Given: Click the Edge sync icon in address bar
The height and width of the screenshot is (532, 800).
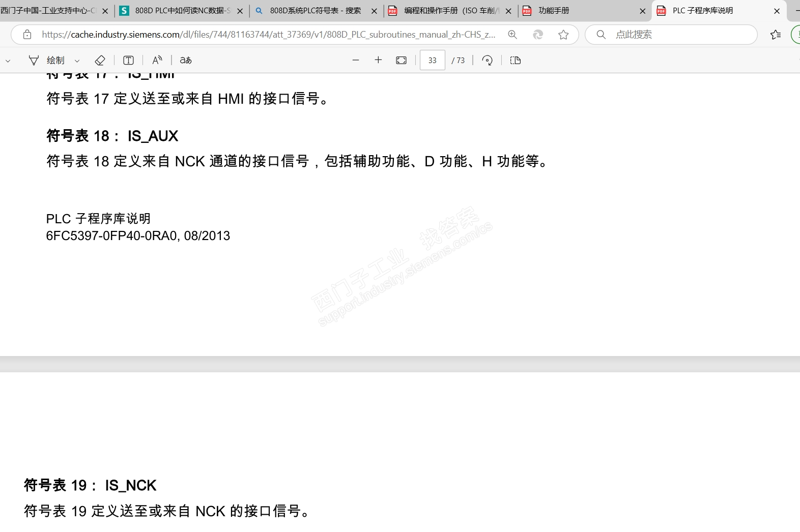Looking at the screenshot, I should [x=538, y=35].
